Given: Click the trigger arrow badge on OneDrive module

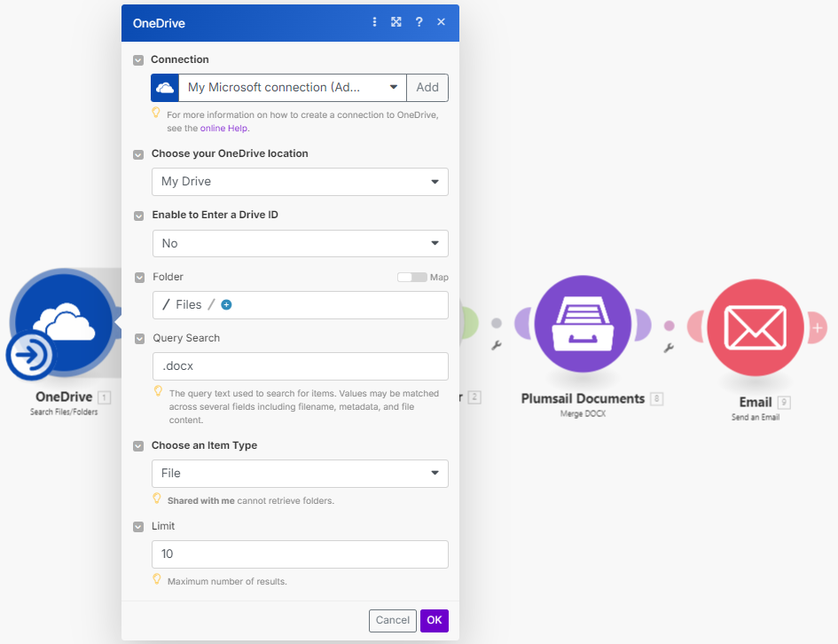Looking at the screenshot, I should [x=30, y=355].
